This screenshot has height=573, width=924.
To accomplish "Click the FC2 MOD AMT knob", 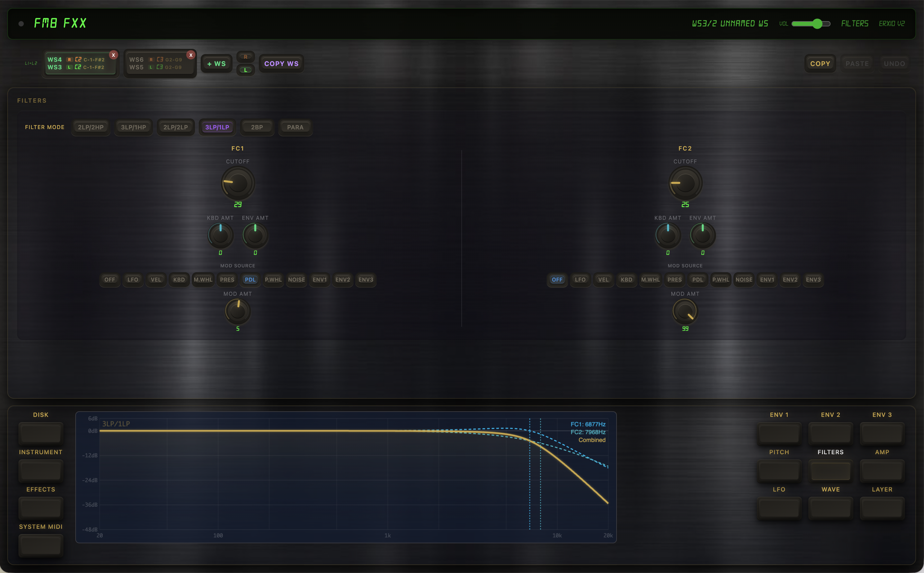I will pos(685,311).
